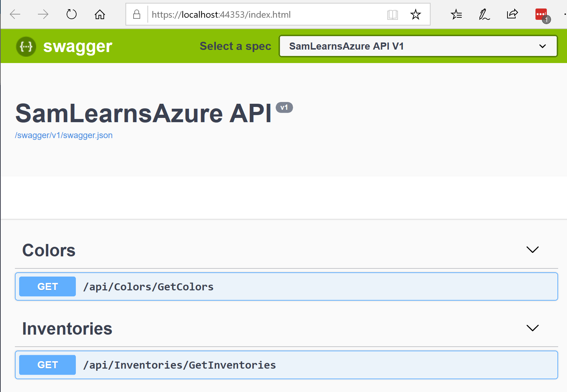Click the browser back arrow

coord(15,15)
